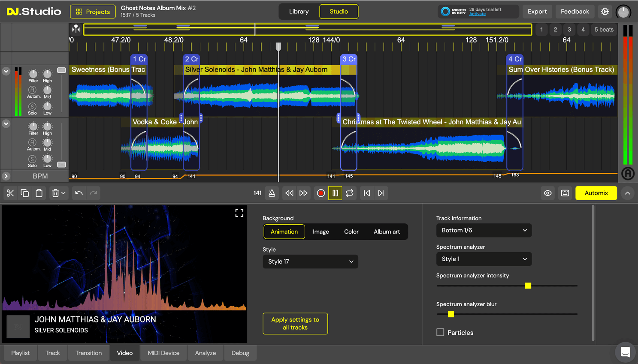Click the Automix button

[596, 193]
